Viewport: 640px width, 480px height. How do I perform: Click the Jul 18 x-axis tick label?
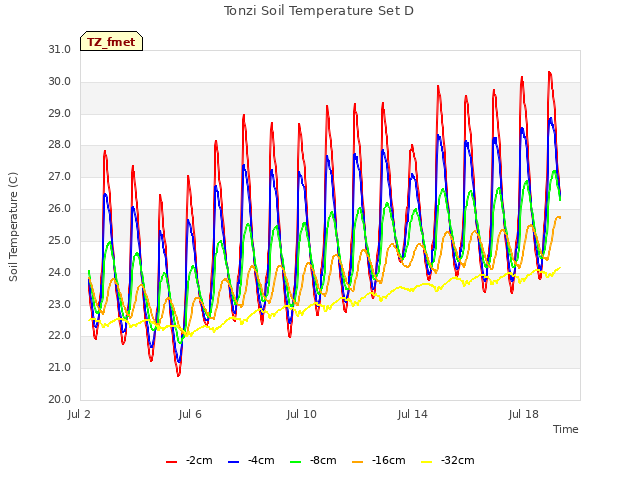[524, 415]
